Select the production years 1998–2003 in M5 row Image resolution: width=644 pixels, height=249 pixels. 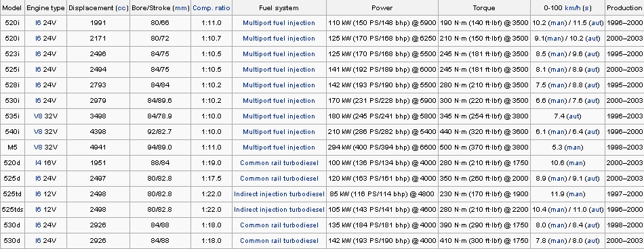coord(624,148)
